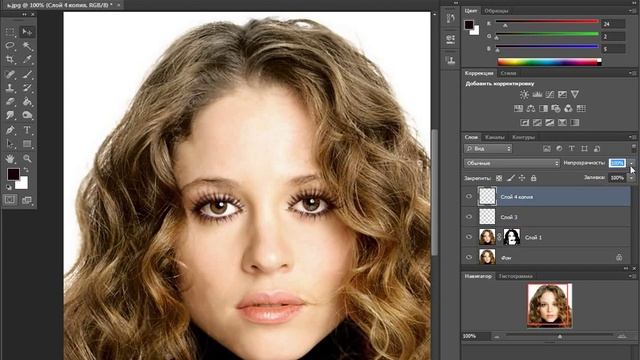
Task: Add a Vibrance adjustment
Action: pyautogui.click(x=575, y=95)
